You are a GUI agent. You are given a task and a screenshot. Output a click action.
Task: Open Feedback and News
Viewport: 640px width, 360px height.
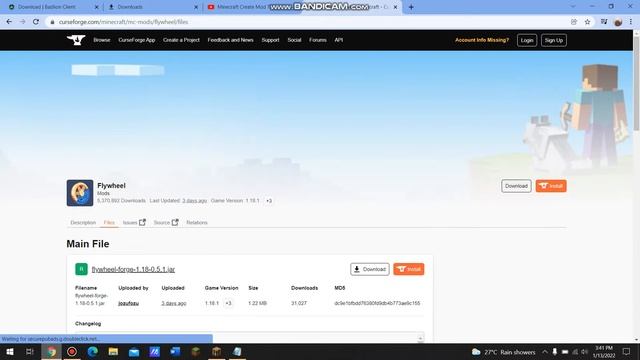point(230,40)
